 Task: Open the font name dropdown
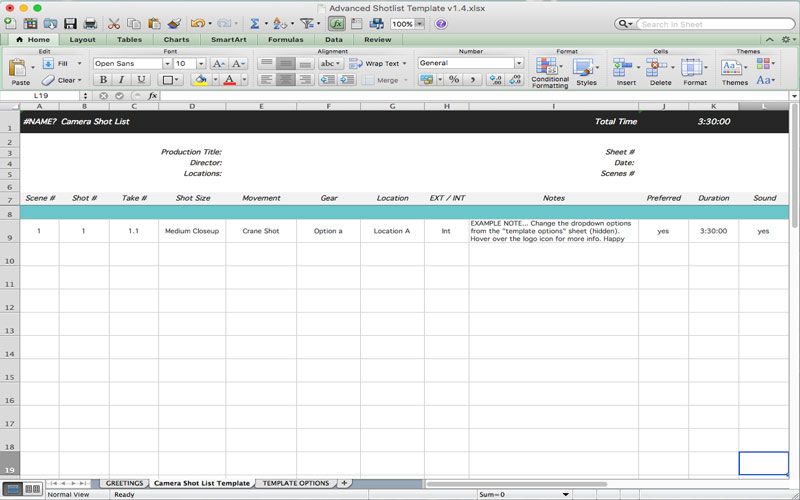tap(167, 63)
